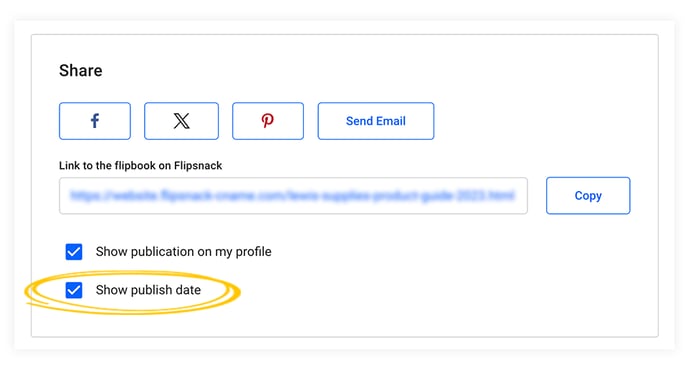This screenshot has width=688, height=370.
Task: Share the flipbook on Facebook
Action: 95,121
